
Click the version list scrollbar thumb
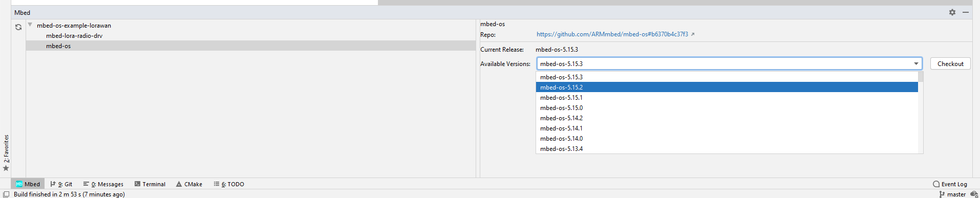click(x=921, y=77)
